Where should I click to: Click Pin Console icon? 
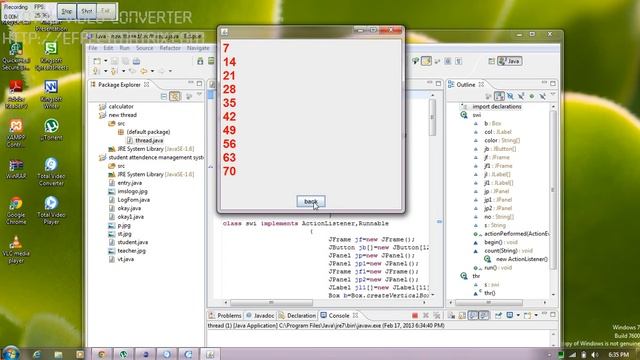pos(498,316)
